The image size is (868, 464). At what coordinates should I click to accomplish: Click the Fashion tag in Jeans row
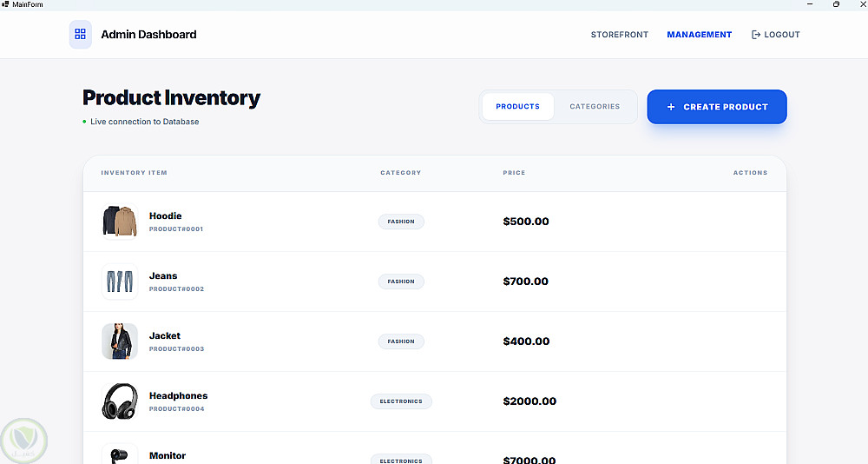point(401,282)
